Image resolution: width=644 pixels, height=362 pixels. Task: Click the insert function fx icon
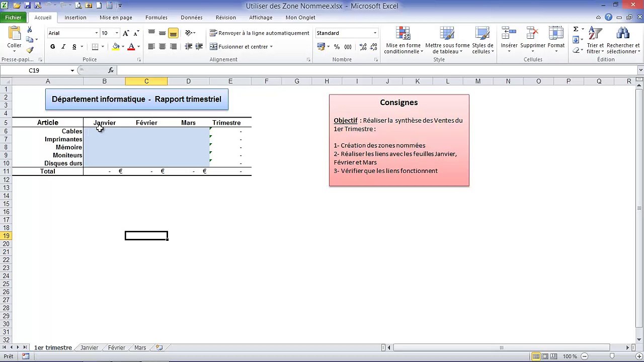pyautogui.click(x=111, y=70)
